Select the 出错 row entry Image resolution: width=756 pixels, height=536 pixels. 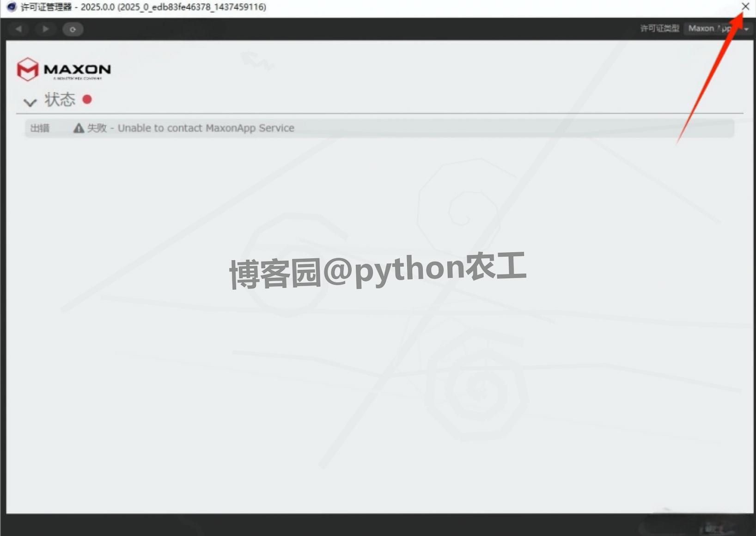(x=40, y=128)
